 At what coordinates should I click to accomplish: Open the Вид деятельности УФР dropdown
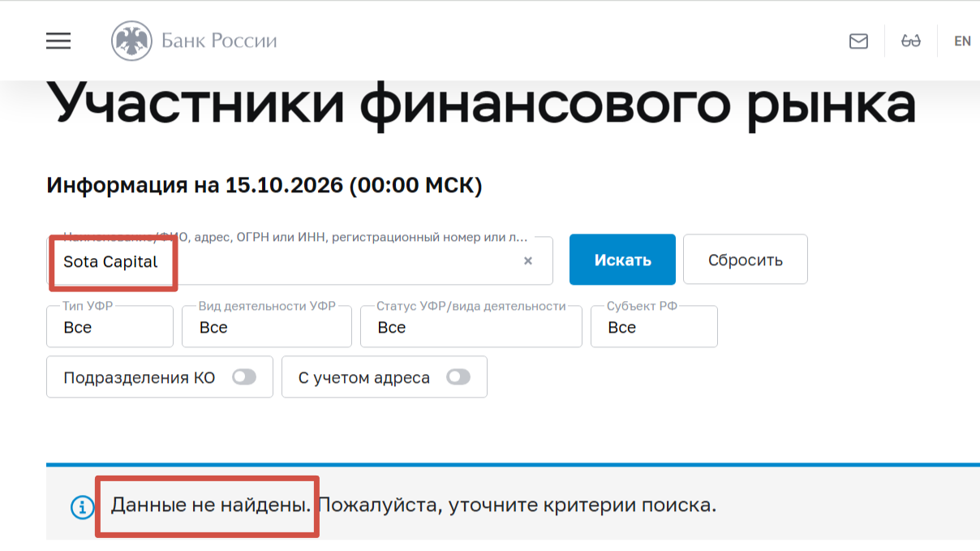tap(267, 326)
